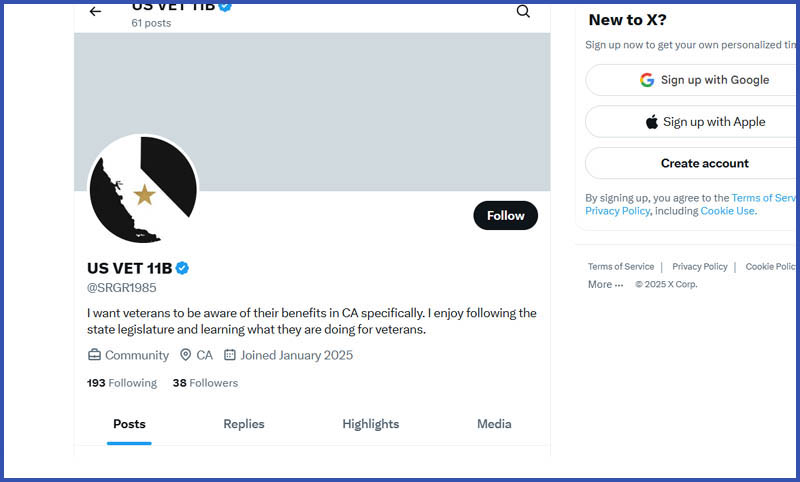Click the blue verified badge beside US VET 11B

coord(182,268)
